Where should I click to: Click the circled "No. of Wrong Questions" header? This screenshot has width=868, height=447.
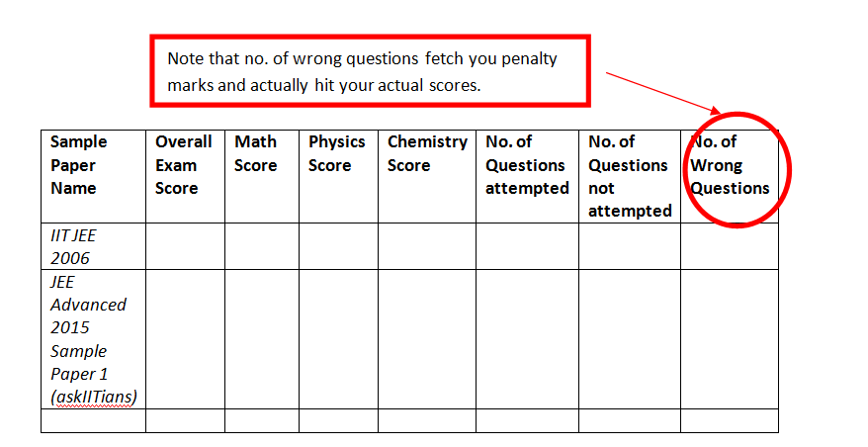tap(730, 165)
